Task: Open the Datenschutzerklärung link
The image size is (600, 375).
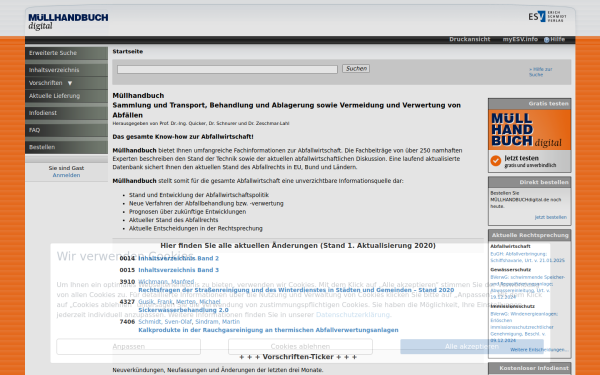Action: pos(352,315)
